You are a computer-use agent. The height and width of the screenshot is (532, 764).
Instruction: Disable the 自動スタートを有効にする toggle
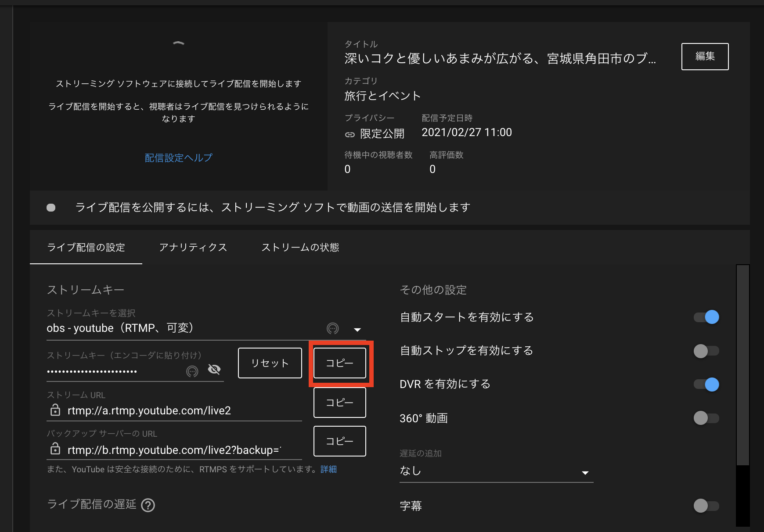[x=706, y=317]
